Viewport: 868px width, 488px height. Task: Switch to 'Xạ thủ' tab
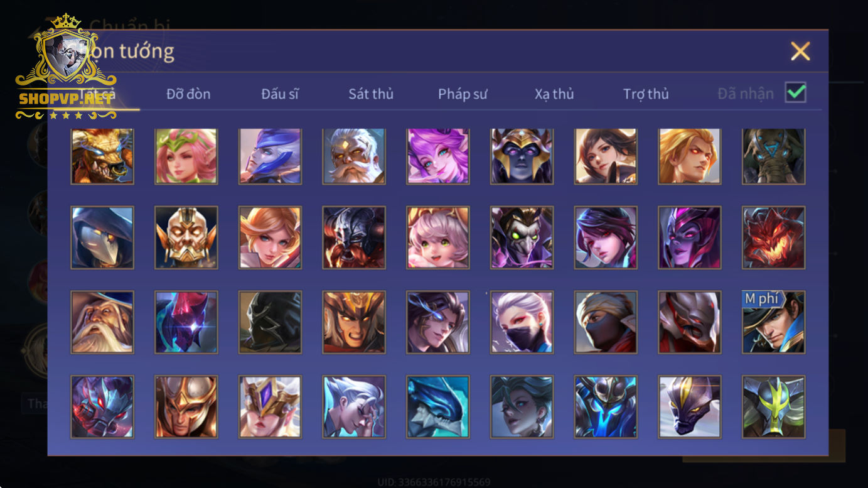[x=554, y=94]
